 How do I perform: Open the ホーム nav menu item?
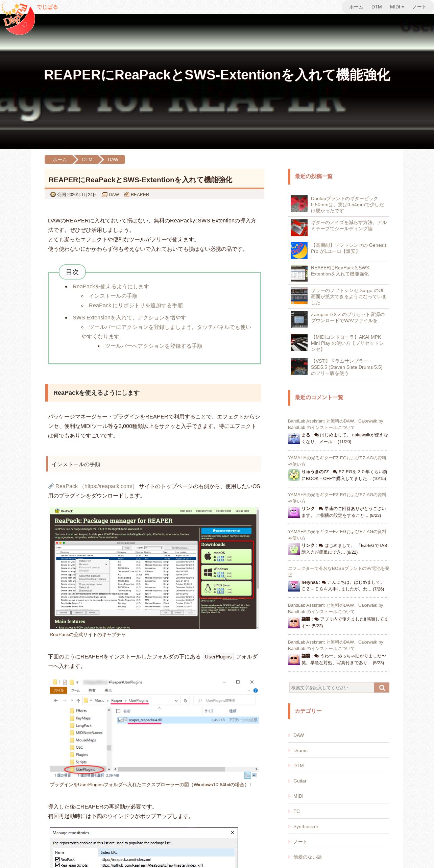pos(356,7)
